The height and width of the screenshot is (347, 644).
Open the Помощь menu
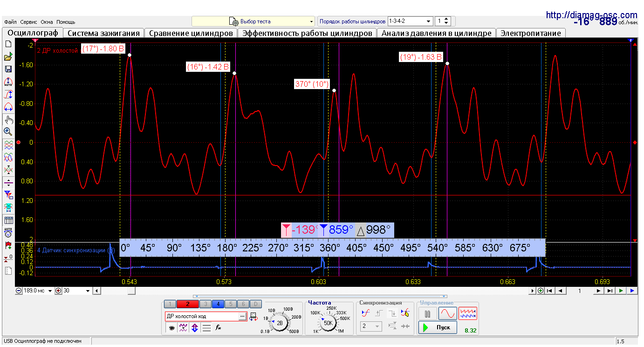[x=66, y=22]
